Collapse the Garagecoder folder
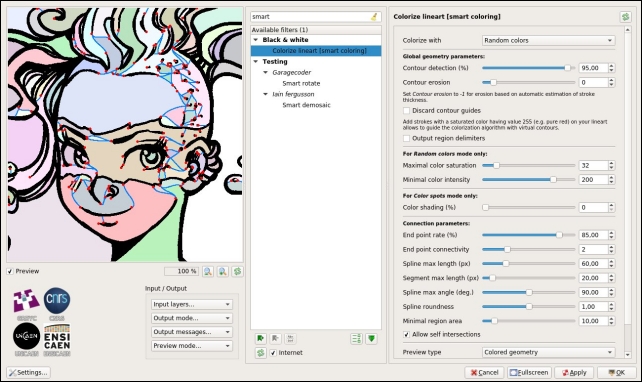Image resolution: width=642 pixels, height=382 pixels. pyautogui.click(x=266, y=72)
